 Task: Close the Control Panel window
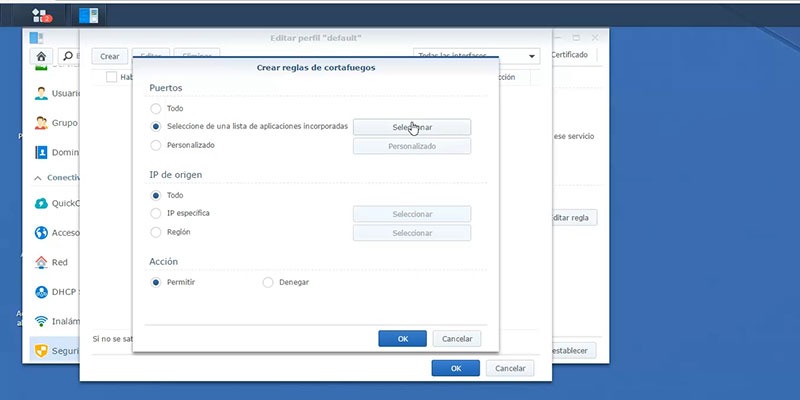(x=595, y=38)
